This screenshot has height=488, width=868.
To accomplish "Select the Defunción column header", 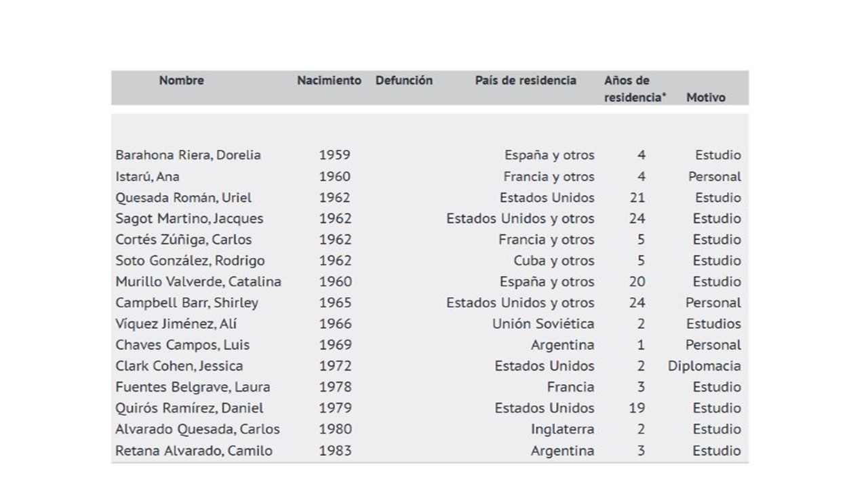I will coord(404,80).
